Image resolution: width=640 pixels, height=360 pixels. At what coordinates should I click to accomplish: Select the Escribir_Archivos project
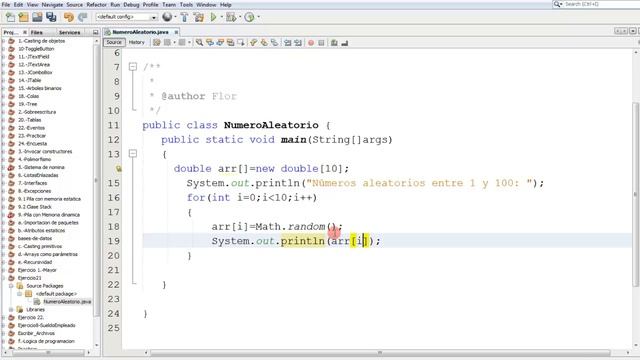pos(36,333)
